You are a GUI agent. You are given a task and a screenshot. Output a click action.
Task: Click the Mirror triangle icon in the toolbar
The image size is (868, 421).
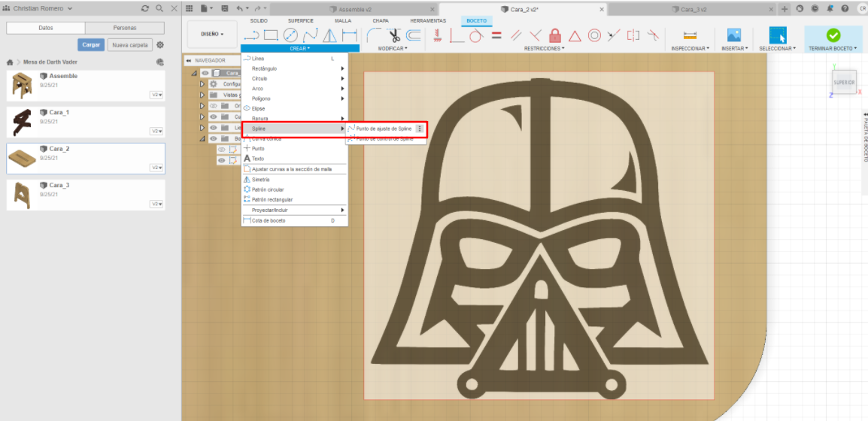click(x=330, y=36)
